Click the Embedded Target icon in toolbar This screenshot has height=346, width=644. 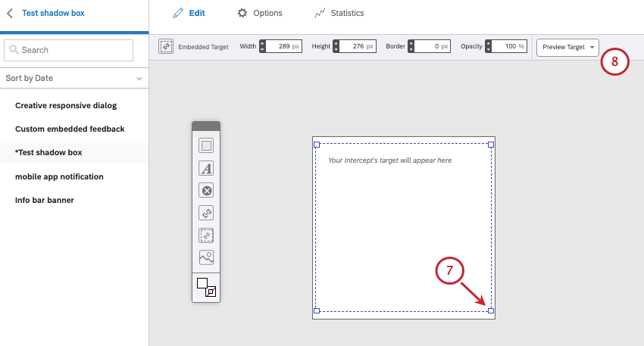click(166, 46)
